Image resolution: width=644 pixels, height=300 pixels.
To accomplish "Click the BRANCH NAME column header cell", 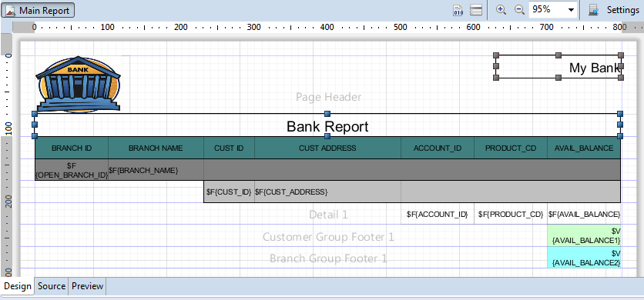I will 156,148.
